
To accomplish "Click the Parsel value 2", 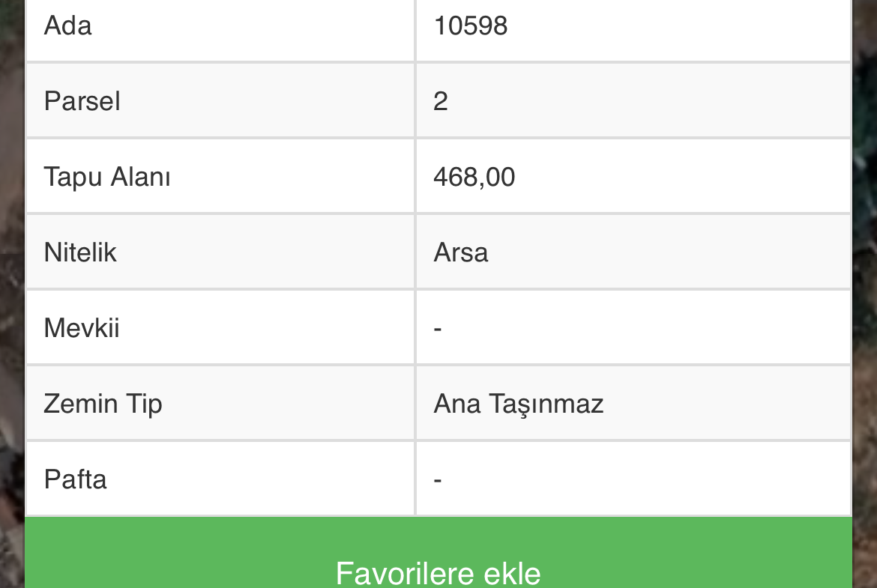I will point(441,101).
